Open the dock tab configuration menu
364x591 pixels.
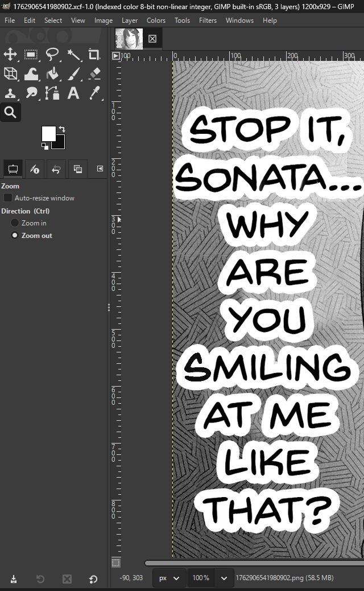click(100, 169)
